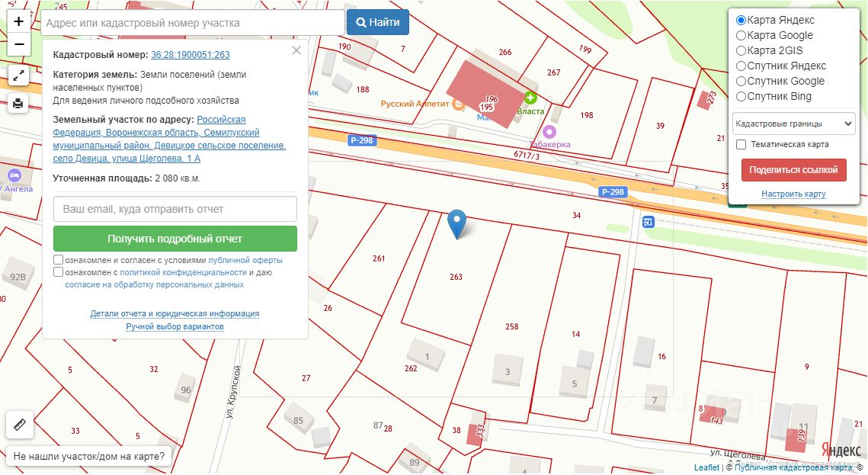Open cadastral number 36:28:1900051:263 link
The width and height of the screenshot is (868, 475).
pos(190,55)
